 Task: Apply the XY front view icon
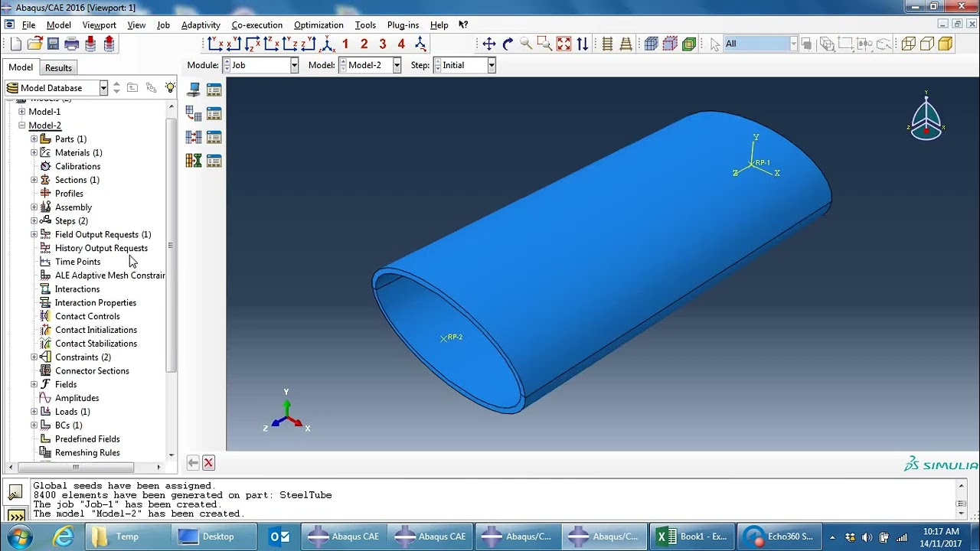[x=216, y=44]
